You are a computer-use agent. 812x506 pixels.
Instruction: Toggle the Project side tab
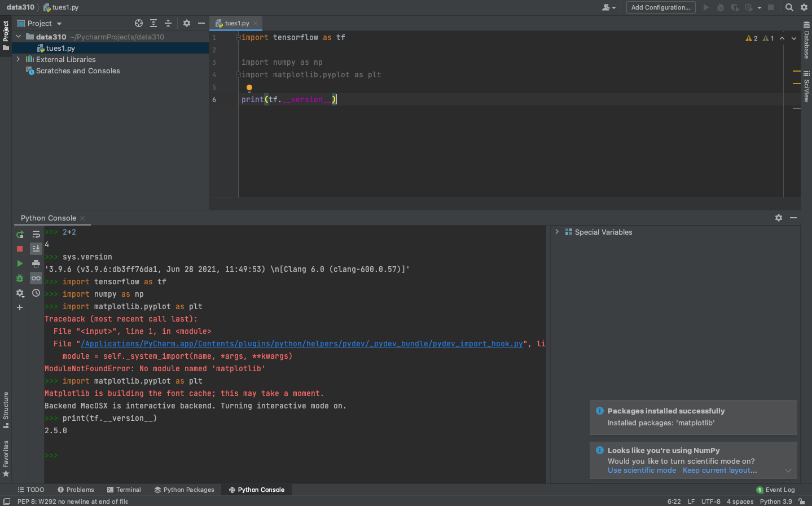[6, 35]
